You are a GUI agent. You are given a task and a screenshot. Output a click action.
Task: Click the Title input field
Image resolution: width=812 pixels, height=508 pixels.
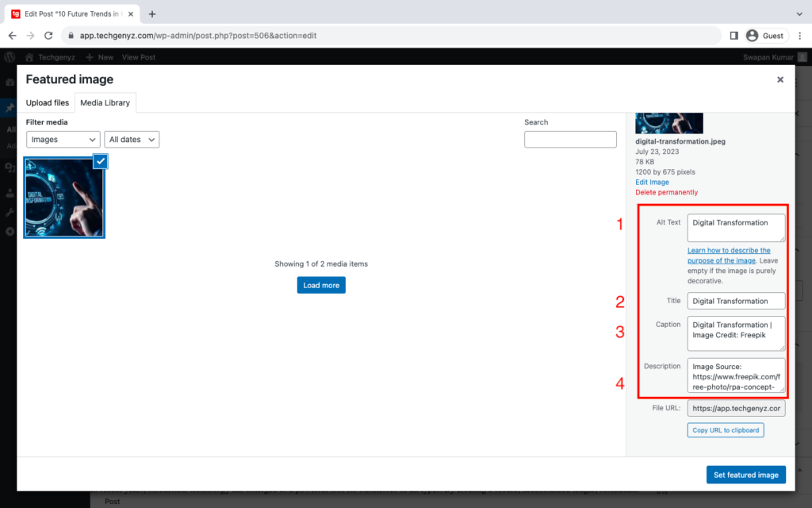tap(736, 301)
